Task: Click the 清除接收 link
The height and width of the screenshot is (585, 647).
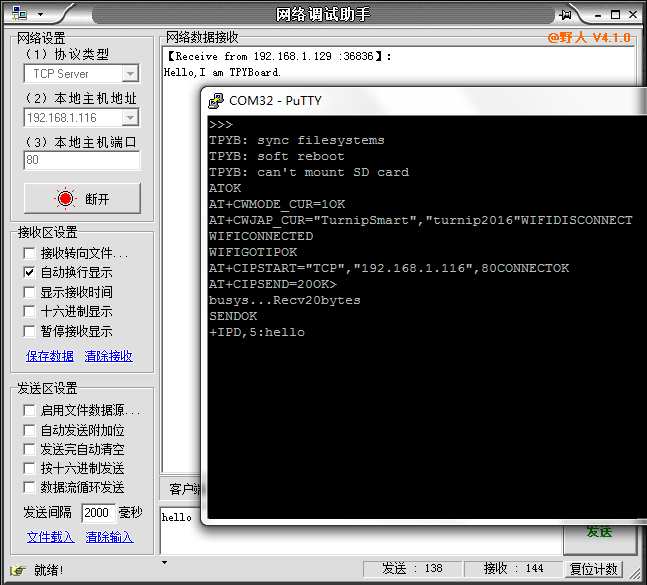Action: (108, 356)
